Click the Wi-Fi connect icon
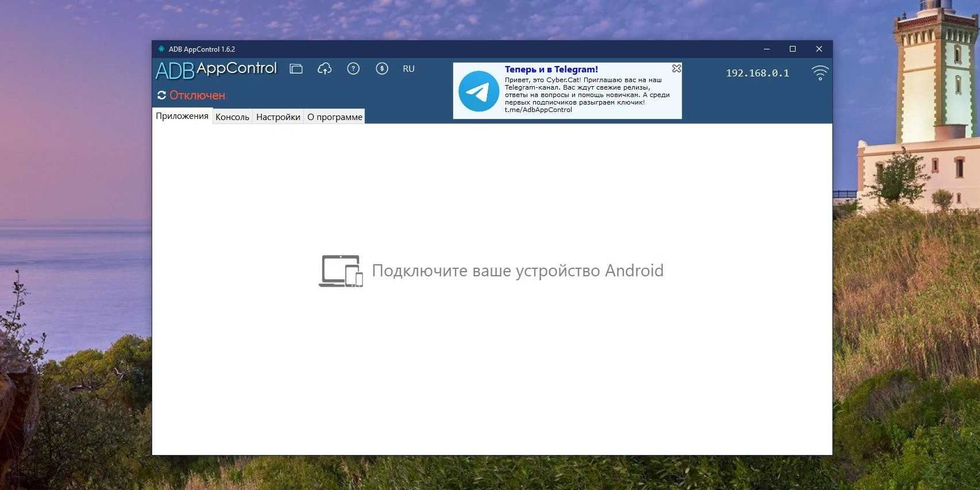Screen dimensions: 980x490 820,73
